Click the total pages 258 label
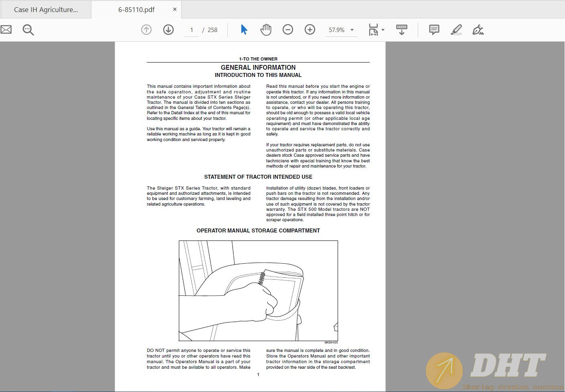 tap(213, 30)
